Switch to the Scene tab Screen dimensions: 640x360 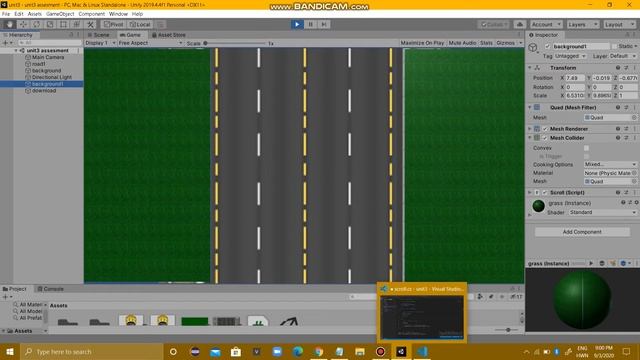(99, 35)
